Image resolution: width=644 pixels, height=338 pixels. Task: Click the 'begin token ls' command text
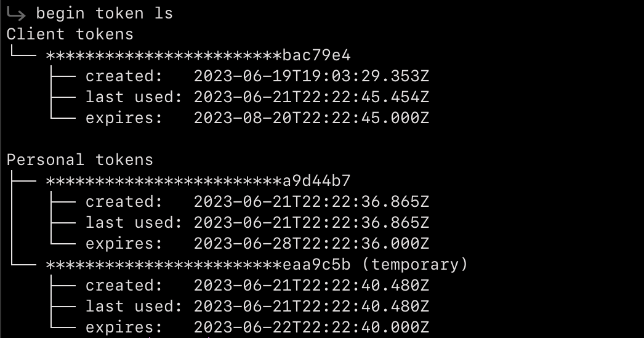(104, 14)
